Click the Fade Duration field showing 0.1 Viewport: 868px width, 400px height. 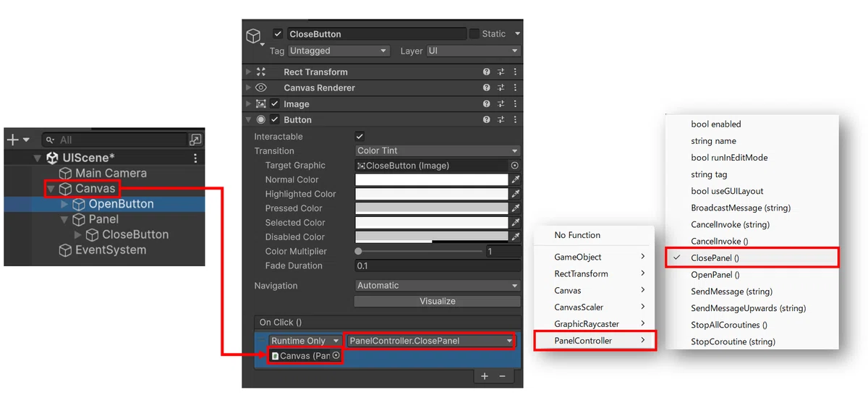438,266
